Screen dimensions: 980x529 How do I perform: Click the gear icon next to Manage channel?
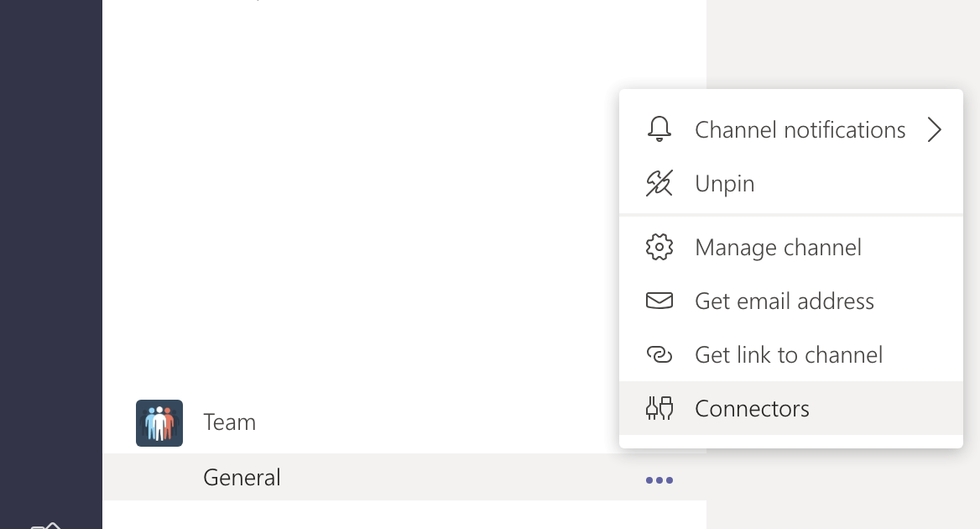click(659, 247)
